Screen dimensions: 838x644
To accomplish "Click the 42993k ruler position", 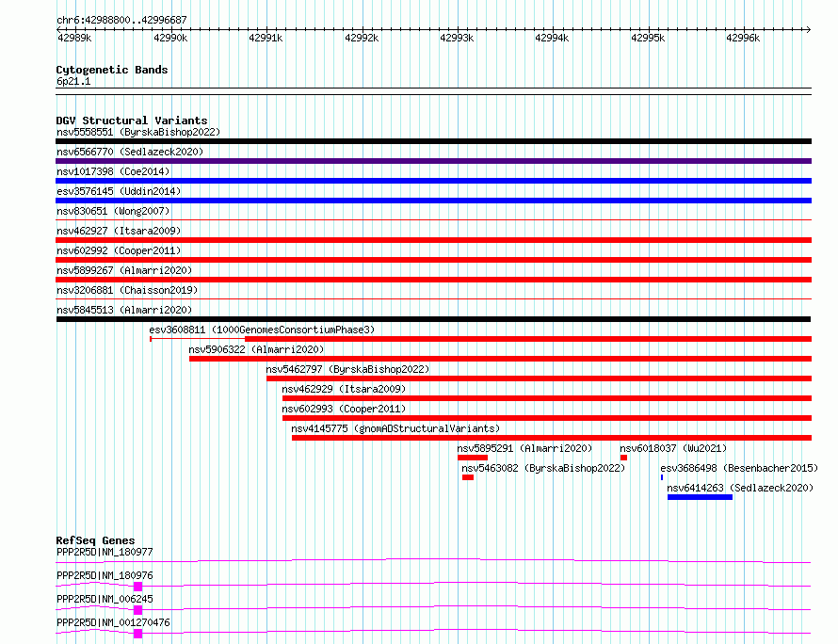I will [x=457, y=38].
